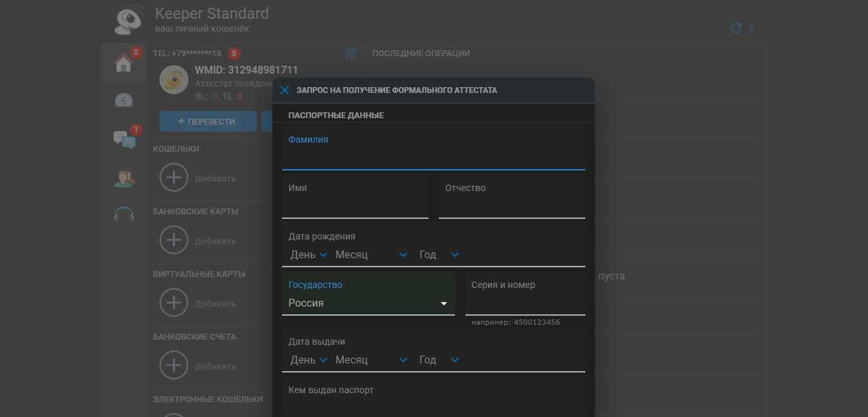Image resolution: width=868 pixels, height=417 pixels.
Task: Click Добавить label under Банковские карты
Action: tap(216, 241)
